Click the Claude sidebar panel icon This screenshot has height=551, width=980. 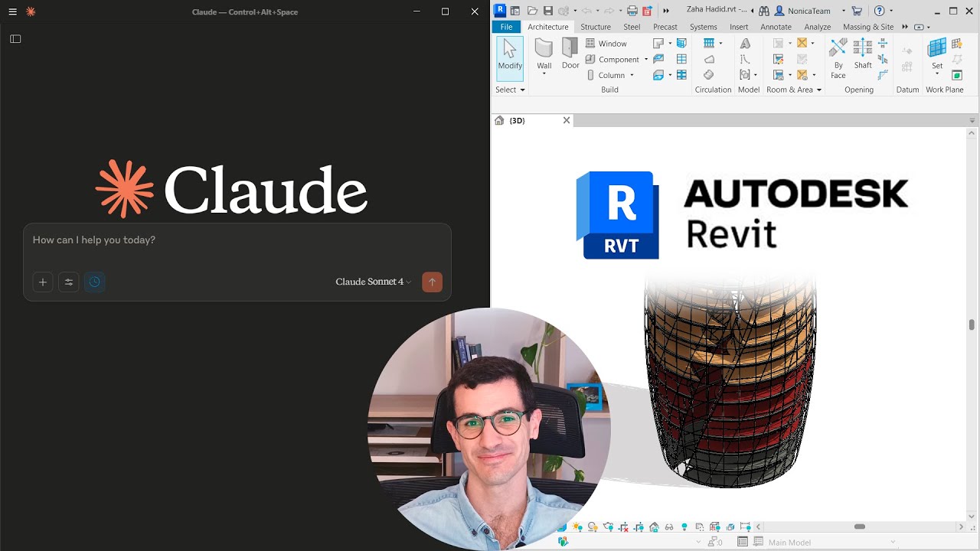point(15,39)
